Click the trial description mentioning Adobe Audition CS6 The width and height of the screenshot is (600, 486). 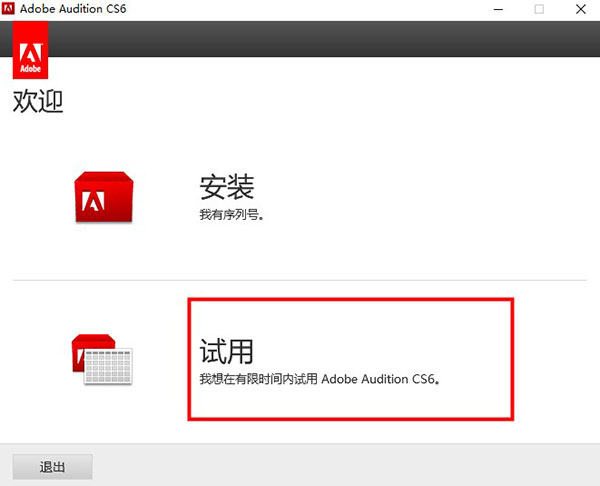pos(320,379)
